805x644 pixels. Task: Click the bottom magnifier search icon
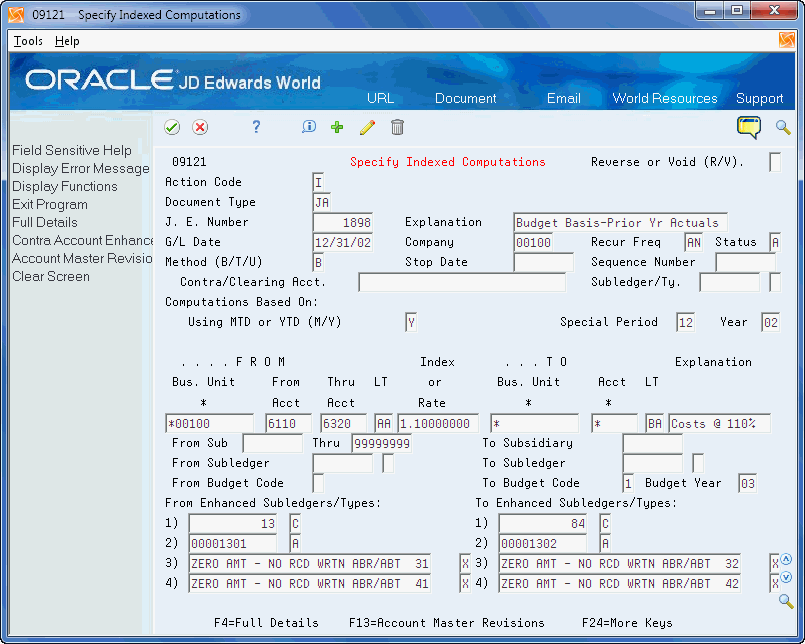786,601
